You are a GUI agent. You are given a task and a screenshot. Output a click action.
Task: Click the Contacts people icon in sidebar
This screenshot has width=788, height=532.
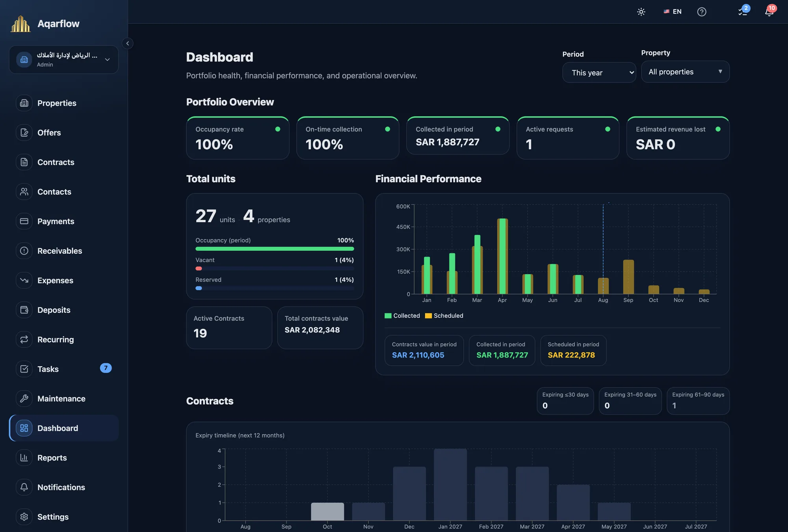pyautogui.click(x=24, y=192)
